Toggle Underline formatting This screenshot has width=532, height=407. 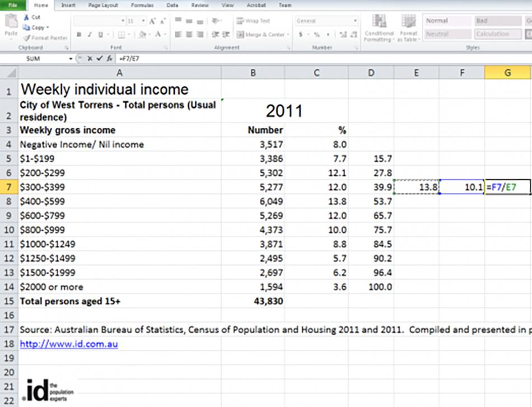click(x=100, y=35)
